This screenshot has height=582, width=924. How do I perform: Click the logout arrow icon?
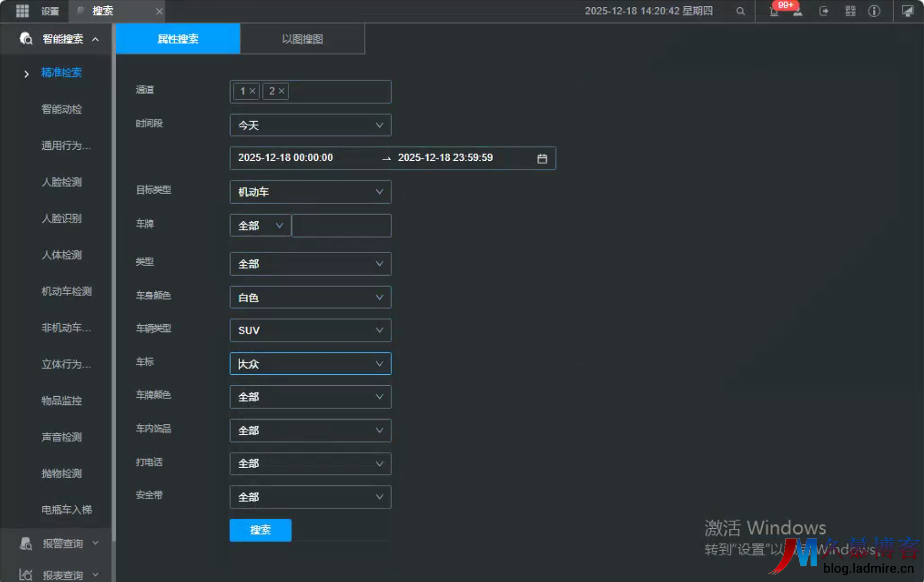click(x=824, y=11)
